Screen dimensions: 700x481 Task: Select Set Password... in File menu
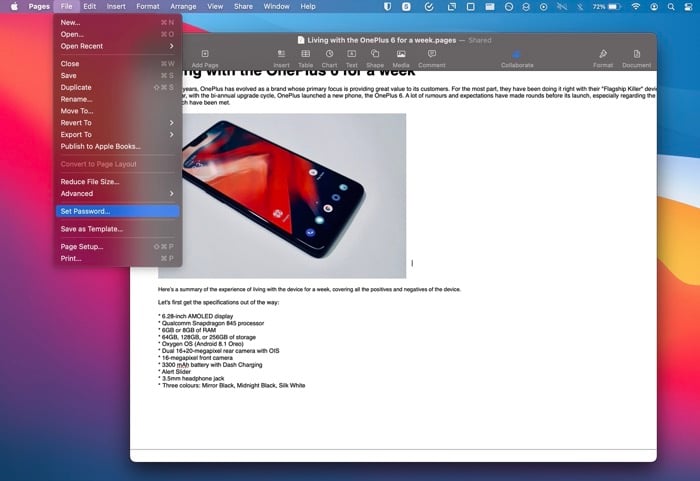(x=117, y=211)
